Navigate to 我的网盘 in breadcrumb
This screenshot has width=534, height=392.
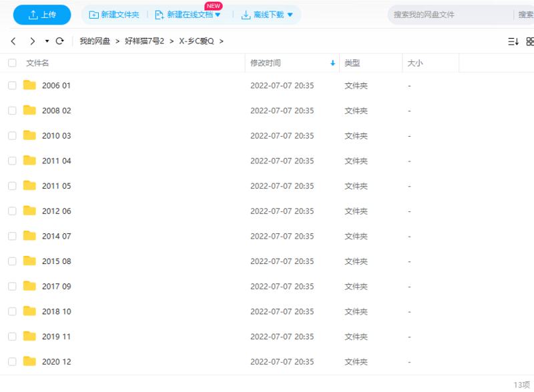coord(95,41)
